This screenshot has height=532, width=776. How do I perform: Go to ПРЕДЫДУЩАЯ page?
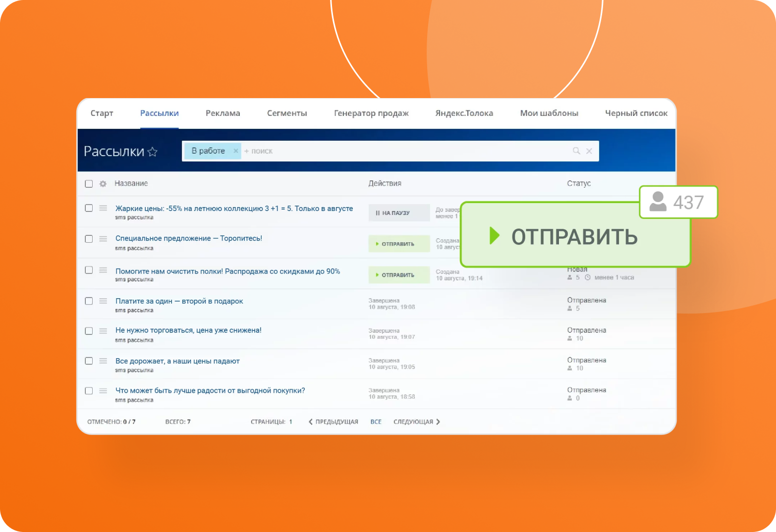pos(333,422)
